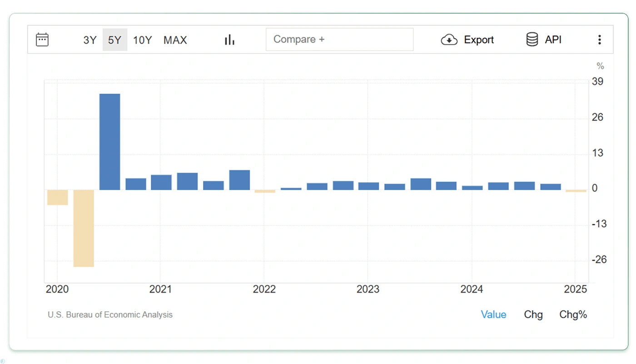The height and width of the screenshot is (364, 636).
Task: Switch to the Chg view
Action: tap(533, 315)
